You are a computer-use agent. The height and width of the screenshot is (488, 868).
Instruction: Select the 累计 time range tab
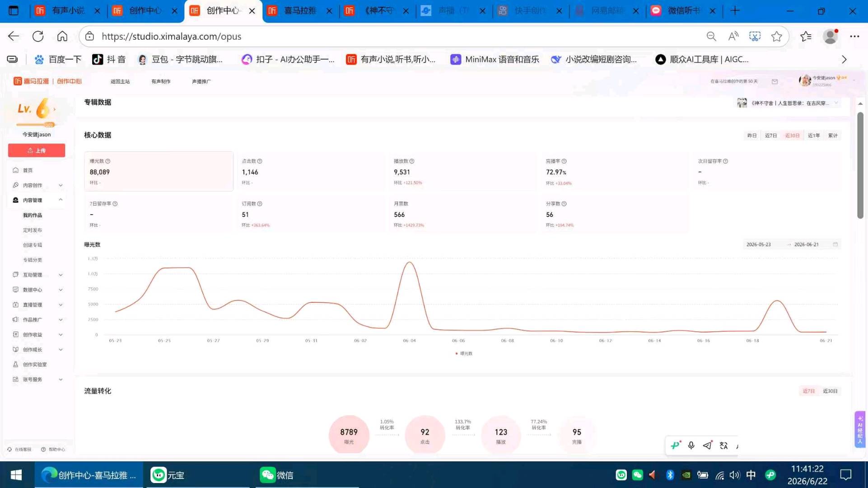[x=833, y=136]
